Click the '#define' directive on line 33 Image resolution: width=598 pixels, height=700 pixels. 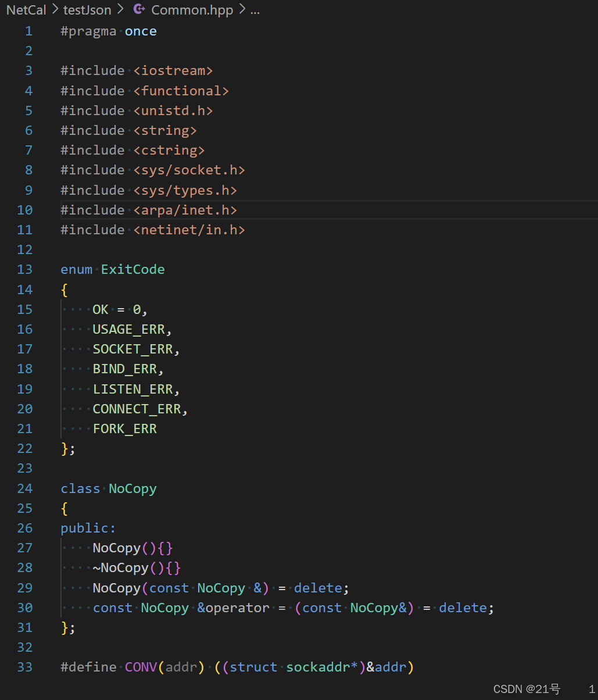pos(88,667)
